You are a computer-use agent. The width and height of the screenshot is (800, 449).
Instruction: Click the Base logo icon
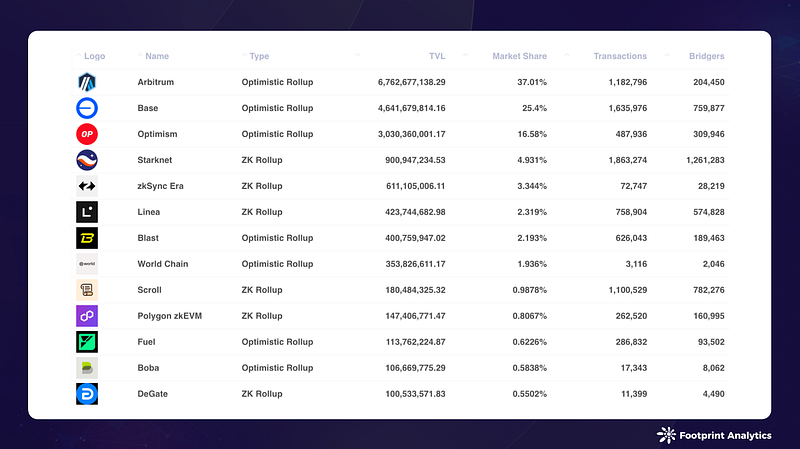(x=87, y=108)
